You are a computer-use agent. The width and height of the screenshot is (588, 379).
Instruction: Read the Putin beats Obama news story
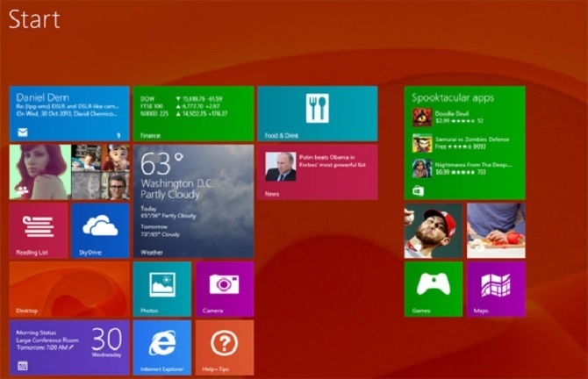coord(317,172)
